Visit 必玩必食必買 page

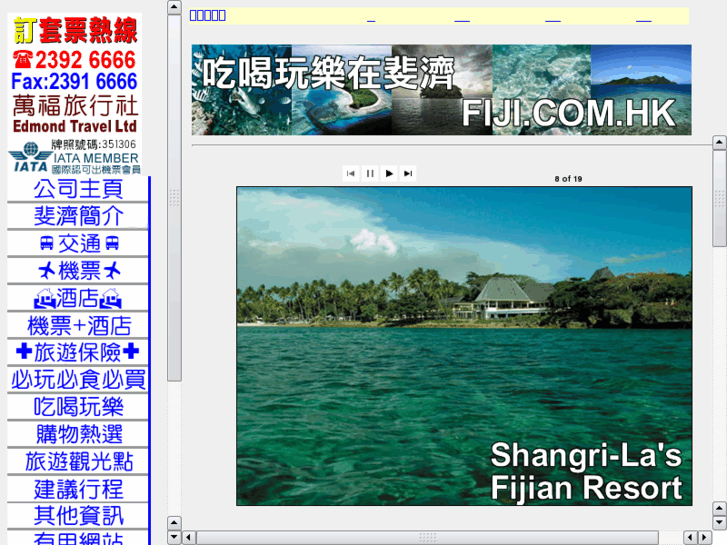(x=78, y=380)
